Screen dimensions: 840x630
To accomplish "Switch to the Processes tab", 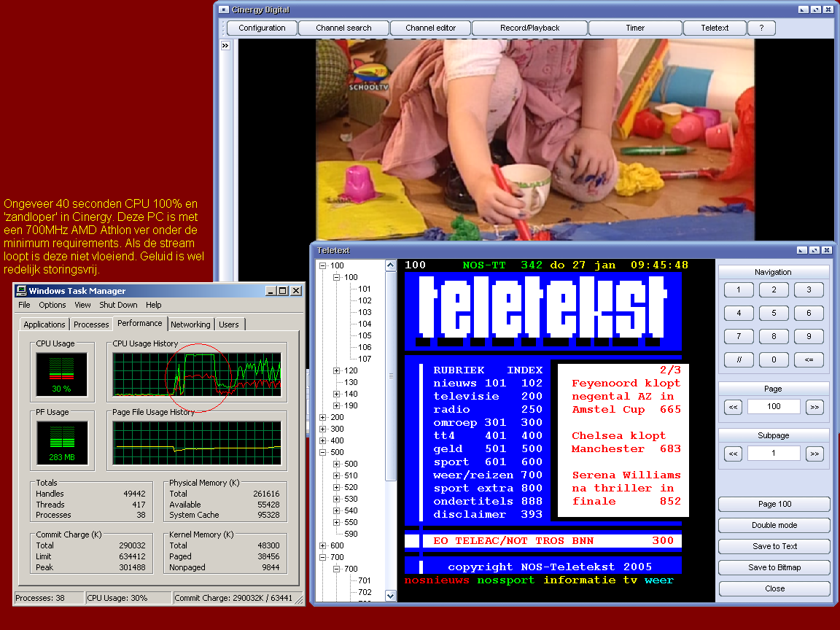I will pyautogui.click(x=91, y=324).
